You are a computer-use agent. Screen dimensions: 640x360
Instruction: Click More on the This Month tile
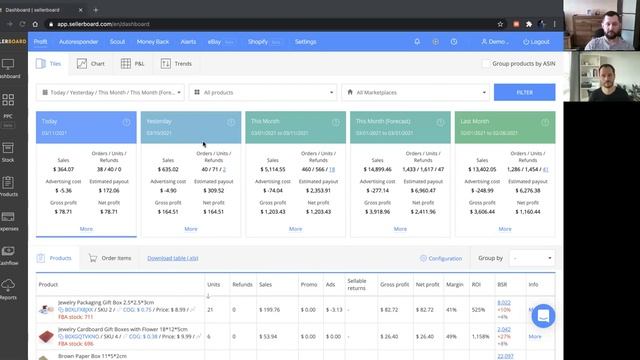[296, 229]
